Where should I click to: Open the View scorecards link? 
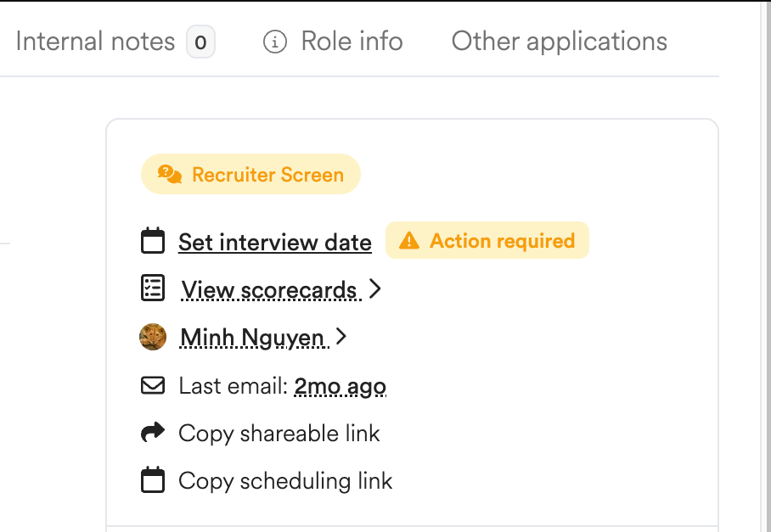[271, 290]
